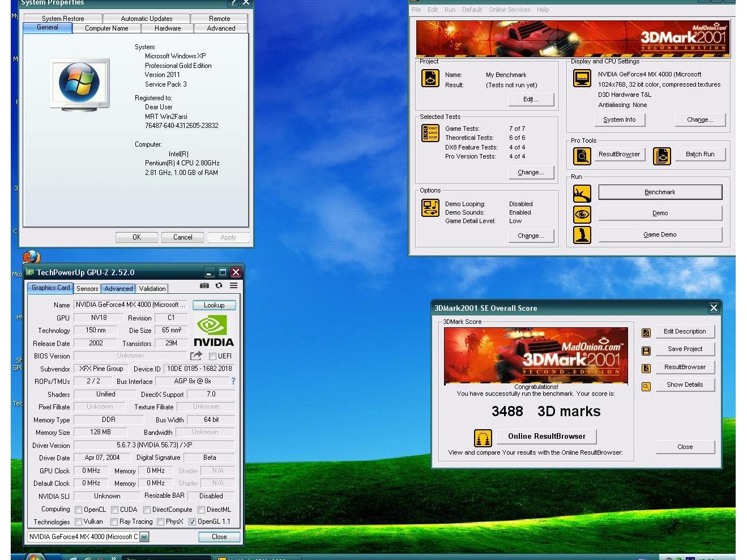Switch to the Validation tab in GPU-Z
The width and height of the screenshot is (747, 560).
click(152, 289)
